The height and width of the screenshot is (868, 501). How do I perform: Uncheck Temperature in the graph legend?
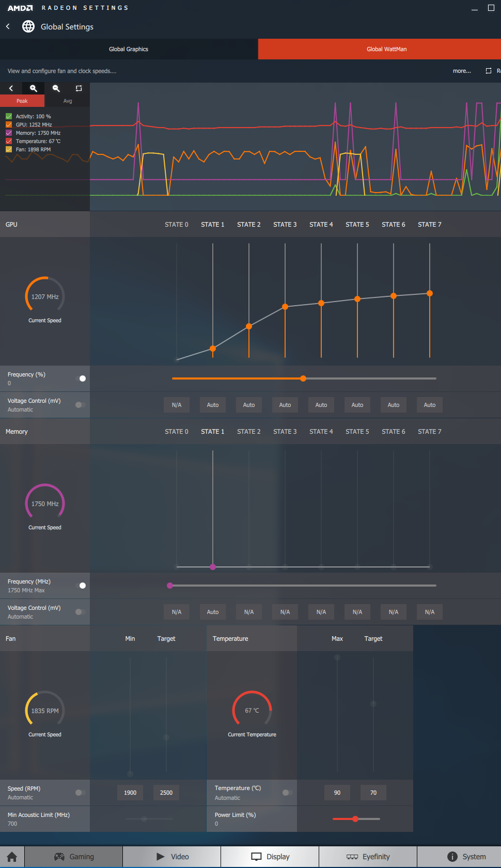tap(9, 141)
